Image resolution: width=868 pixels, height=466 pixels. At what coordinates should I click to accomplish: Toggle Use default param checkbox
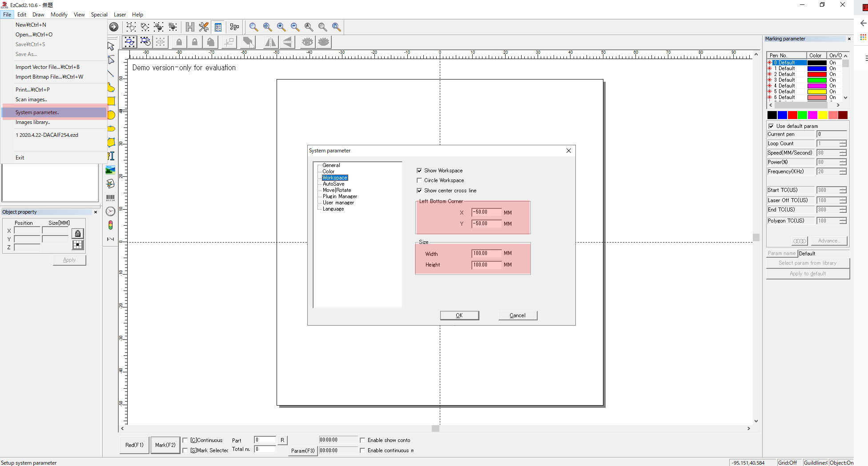(x=771, y=126)
